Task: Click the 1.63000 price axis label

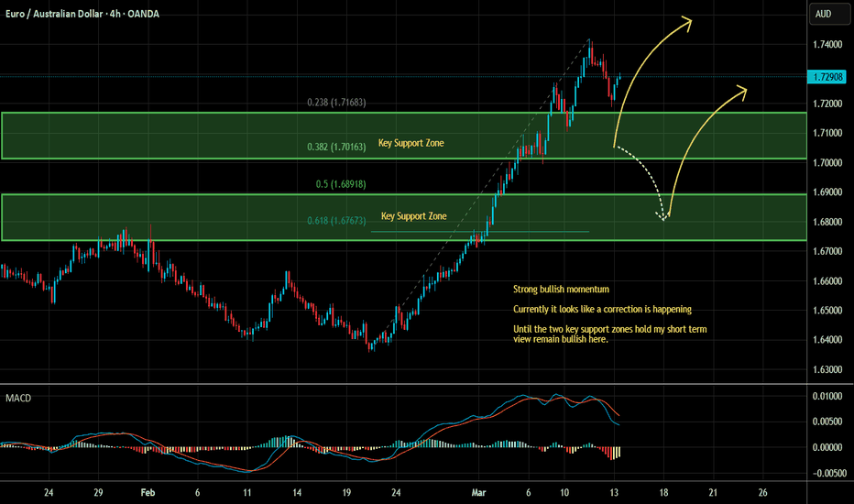Action: (827, 370)
